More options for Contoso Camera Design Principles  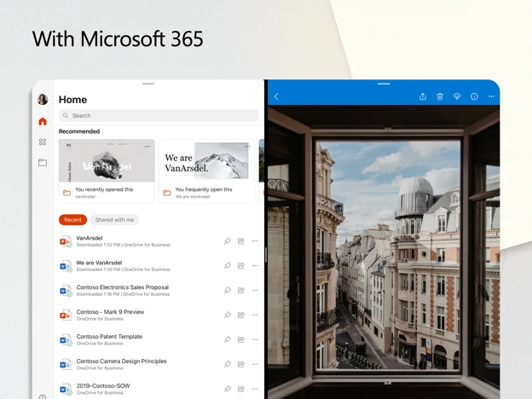pyautogui.click(x=255, y=364)
